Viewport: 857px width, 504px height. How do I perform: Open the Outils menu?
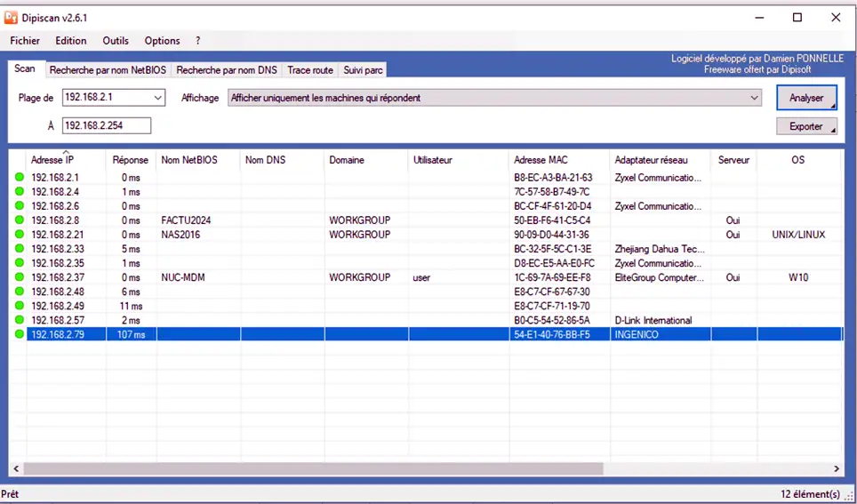tap(116, 41)
